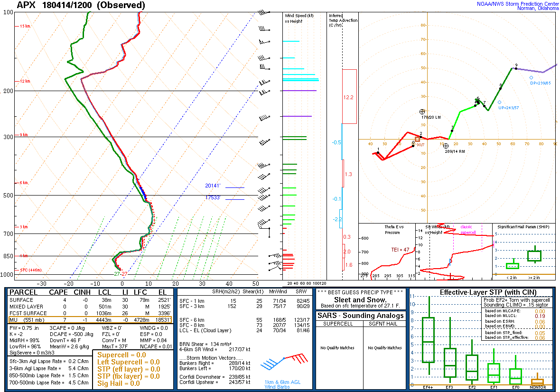Click the blue circle marker above UP=243/57
The width and height of the screenshot is (560, 392).
[x=499, y=102]
